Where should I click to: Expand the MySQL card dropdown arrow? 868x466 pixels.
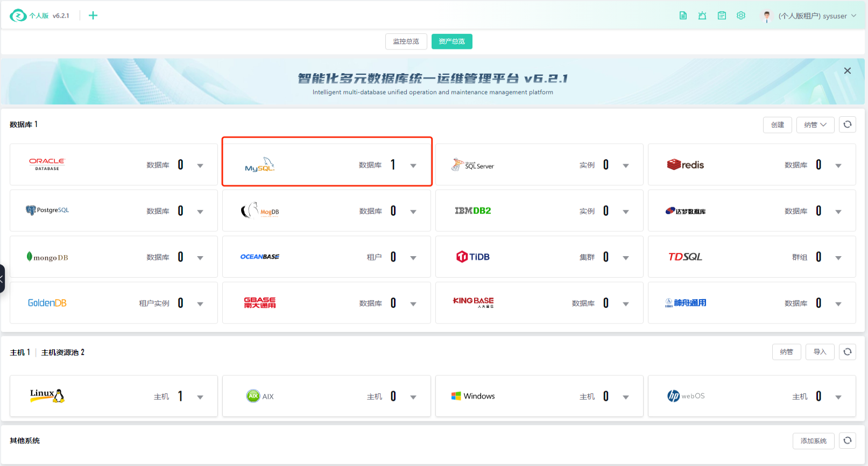point(413,166)
